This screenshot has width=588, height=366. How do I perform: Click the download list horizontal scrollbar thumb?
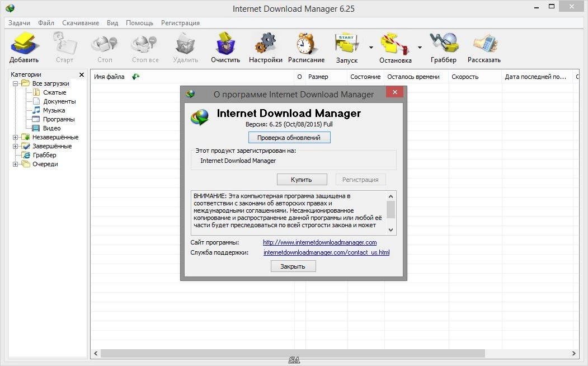[293, 353]
